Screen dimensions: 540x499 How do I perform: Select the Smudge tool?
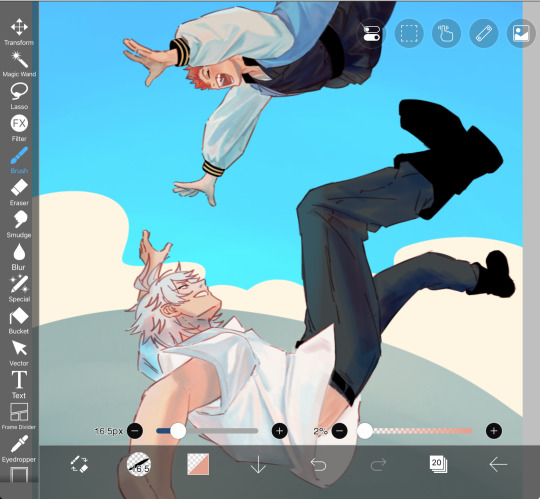tap(19, 224)
